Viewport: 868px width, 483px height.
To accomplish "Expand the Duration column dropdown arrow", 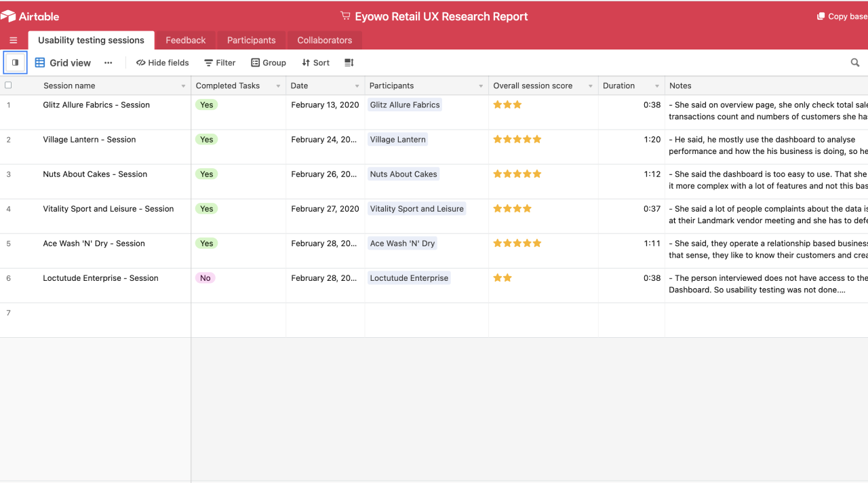I will pos(656,86).
